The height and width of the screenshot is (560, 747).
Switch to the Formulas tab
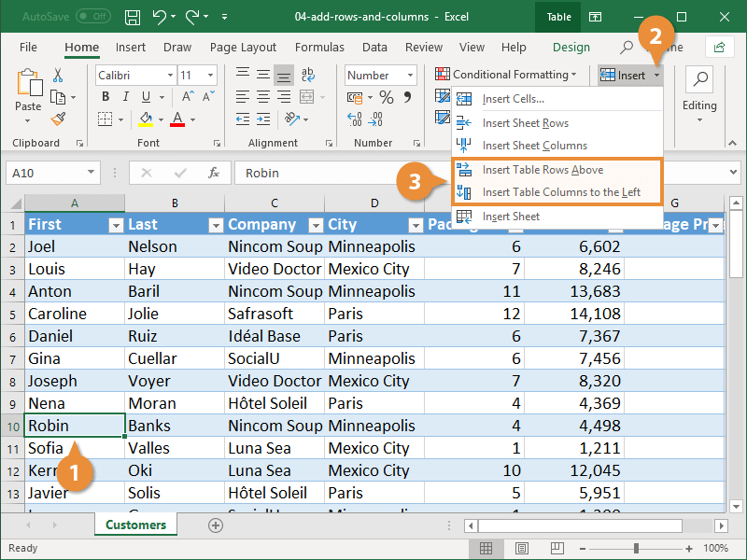coord(319,48)
